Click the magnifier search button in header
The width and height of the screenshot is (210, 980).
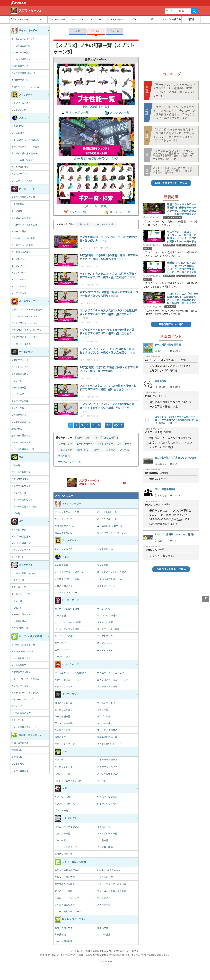(x=194, y=11)
